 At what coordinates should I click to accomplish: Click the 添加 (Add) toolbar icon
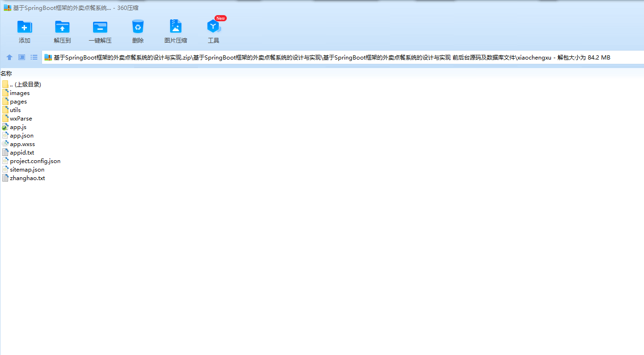pyautogui.click(x=25, y=27)
